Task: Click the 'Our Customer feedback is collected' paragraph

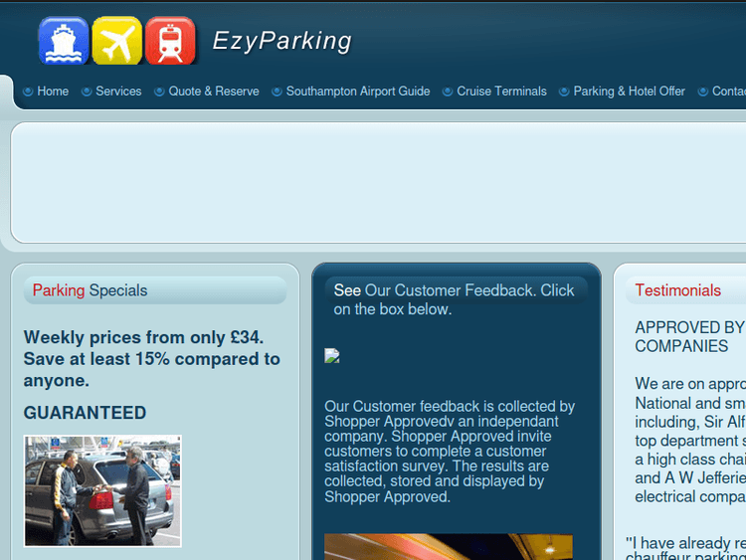Action: pyautogui.click(x=450, y=451)
